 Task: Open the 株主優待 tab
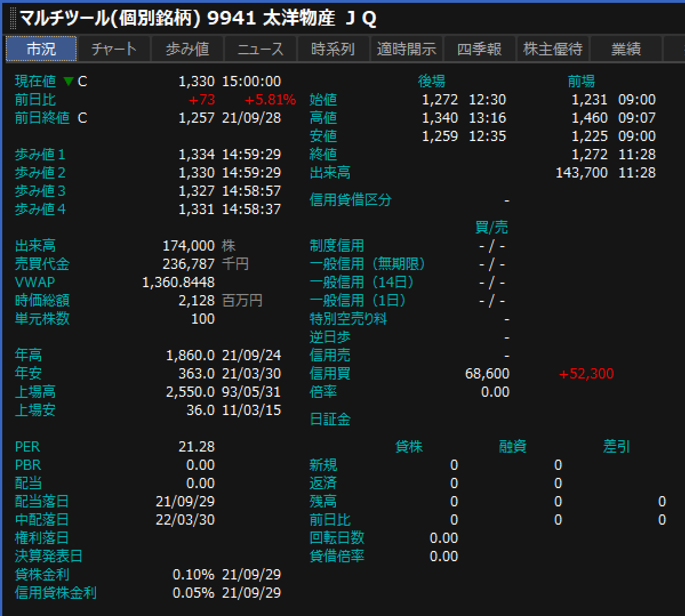(x=552, y=49)
